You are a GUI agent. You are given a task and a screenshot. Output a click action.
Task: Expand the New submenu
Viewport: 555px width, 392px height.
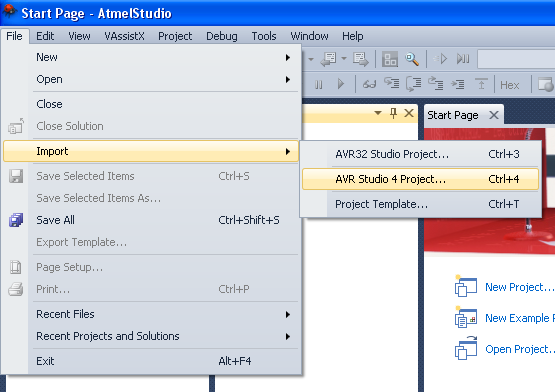151,57
